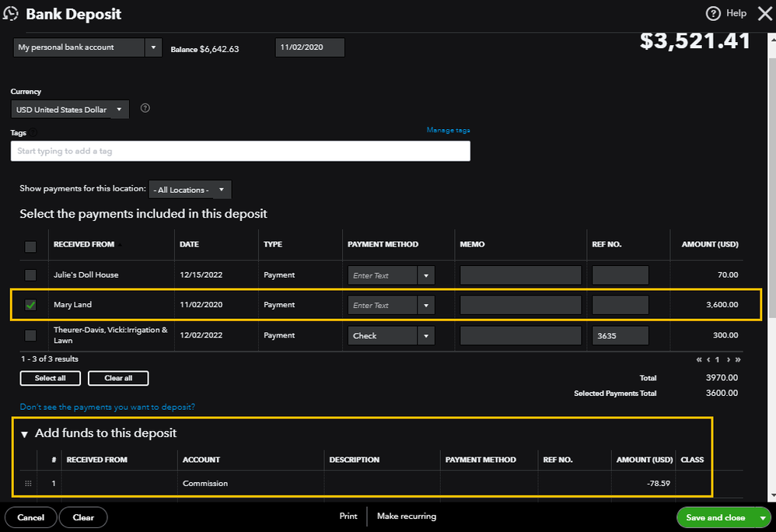Image resolution: width=776 pixels, height=532 pixels.
Task: Click the payment method text box for Julie's Doll House
Action: 383,275
